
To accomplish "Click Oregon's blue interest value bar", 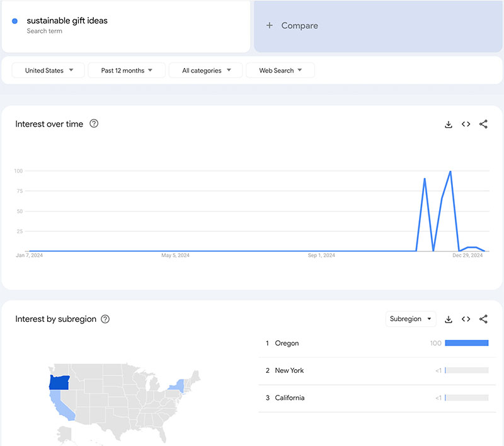I will pos(468,343).
